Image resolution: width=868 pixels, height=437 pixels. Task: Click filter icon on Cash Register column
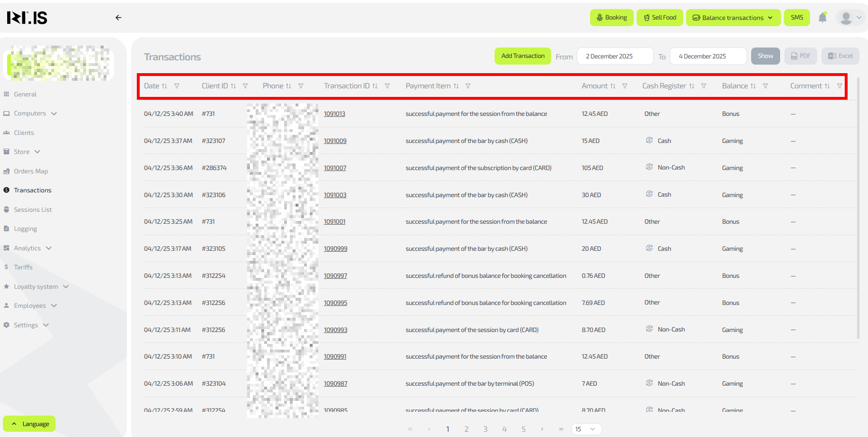704,86
